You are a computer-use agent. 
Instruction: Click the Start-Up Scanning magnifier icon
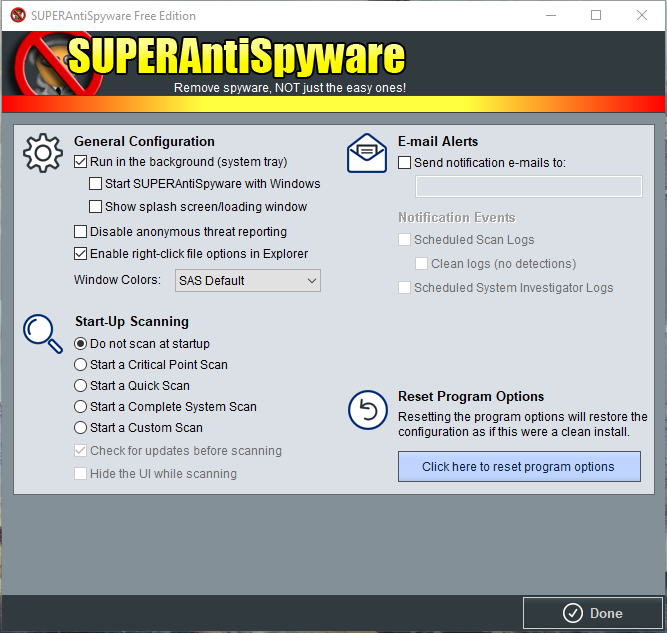(43, 334)
